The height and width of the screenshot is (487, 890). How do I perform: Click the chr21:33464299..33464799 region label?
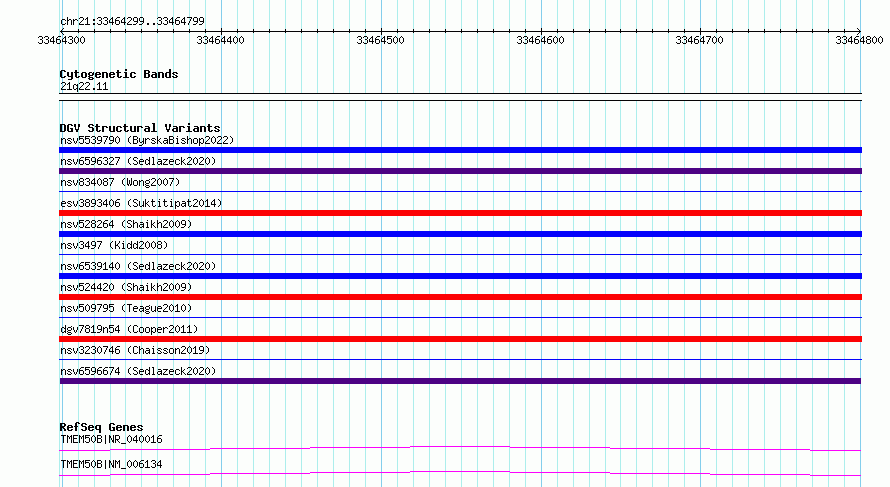click(132, 21)
